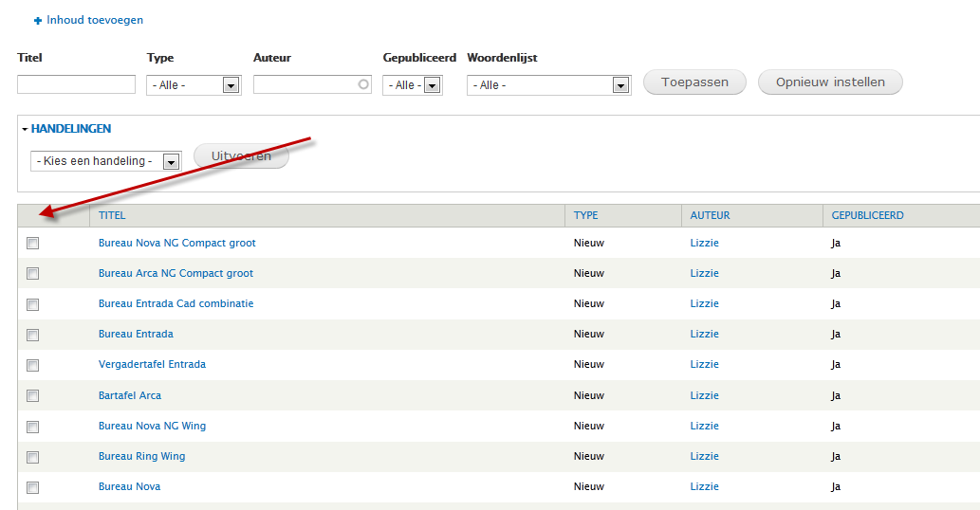Viewport: 980px width, 510px height.
Task: Tick checkbox for Bureau Nova NG Compact groot
Action: tap(32, 244)
